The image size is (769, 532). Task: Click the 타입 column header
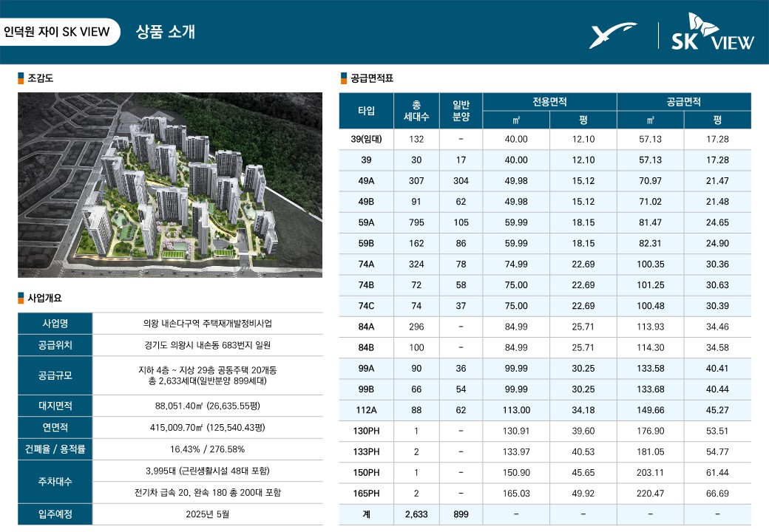click(x=366, y=111)
